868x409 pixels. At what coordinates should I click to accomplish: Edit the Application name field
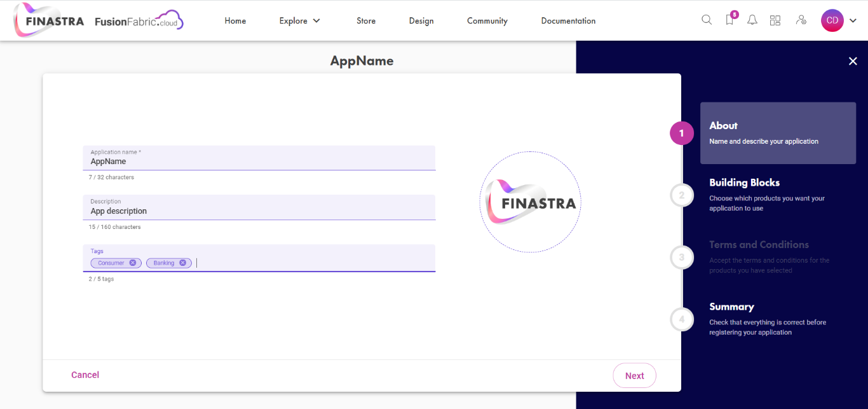[x=259, y=158]
